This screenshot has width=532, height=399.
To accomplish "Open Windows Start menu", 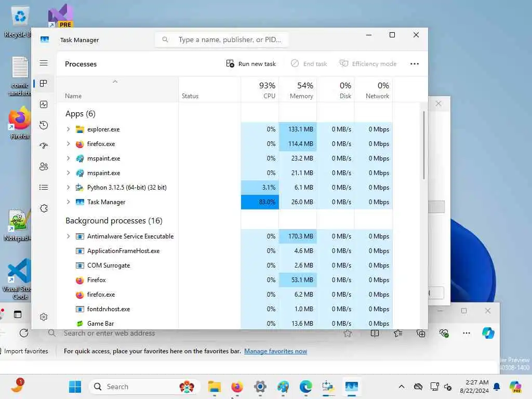I will tap(75, 387).
